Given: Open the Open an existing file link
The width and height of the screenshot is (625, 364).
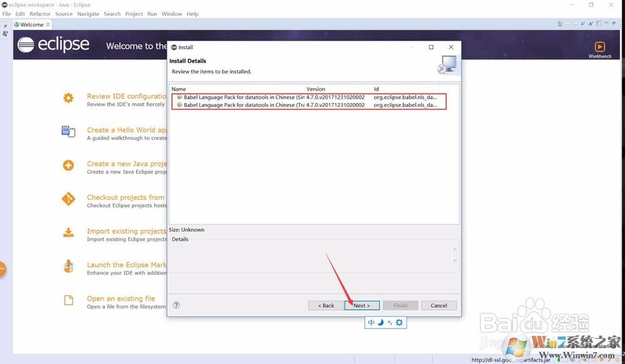Looking at the screenshot, I should tap(121, 298).
